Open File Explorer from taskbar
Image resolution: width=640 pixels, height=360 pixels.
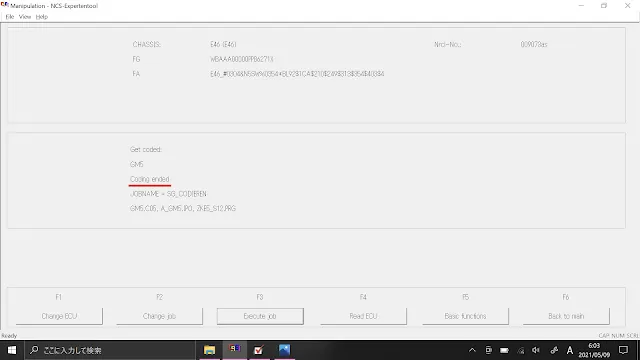[209, 350]
